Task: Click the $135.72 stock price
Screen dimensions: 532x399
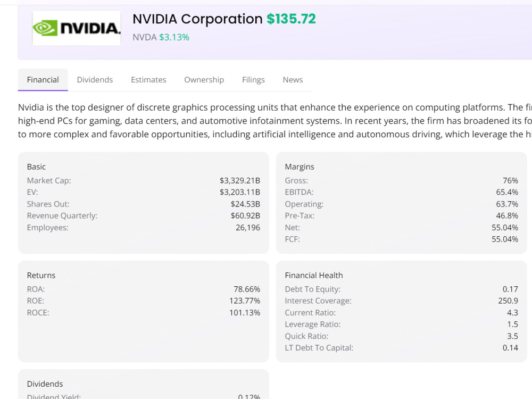Action: click(291, 19)
